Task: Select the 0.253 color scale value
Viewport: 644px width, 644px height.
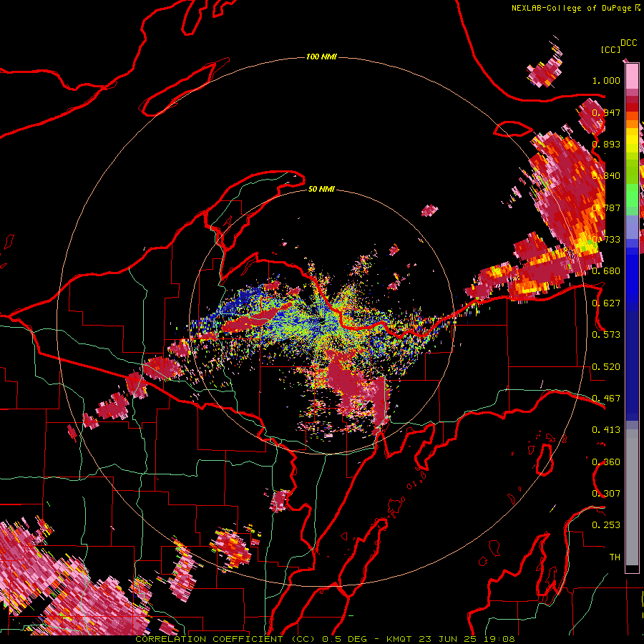Action: click(x=606, y=525)
